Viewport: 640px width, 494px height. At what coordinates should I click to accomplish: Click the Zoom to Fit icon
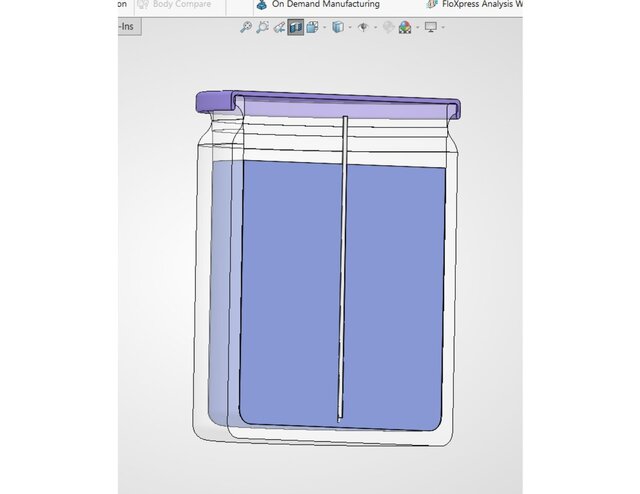pyautogui.click(x=246, y=27)
